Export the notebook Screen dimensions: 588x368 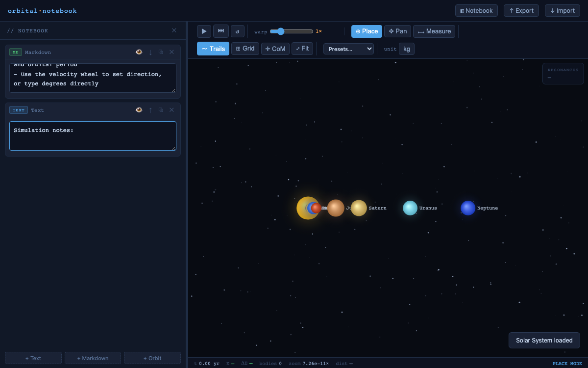click(x=521, y=11)
